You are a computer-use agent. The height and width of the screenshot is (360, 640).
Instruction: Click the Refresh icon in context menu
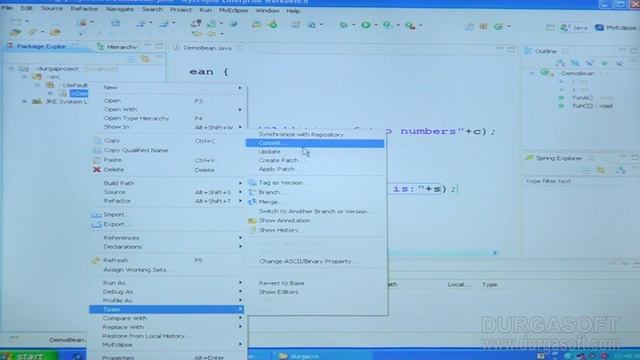click(x=96, y=260)
